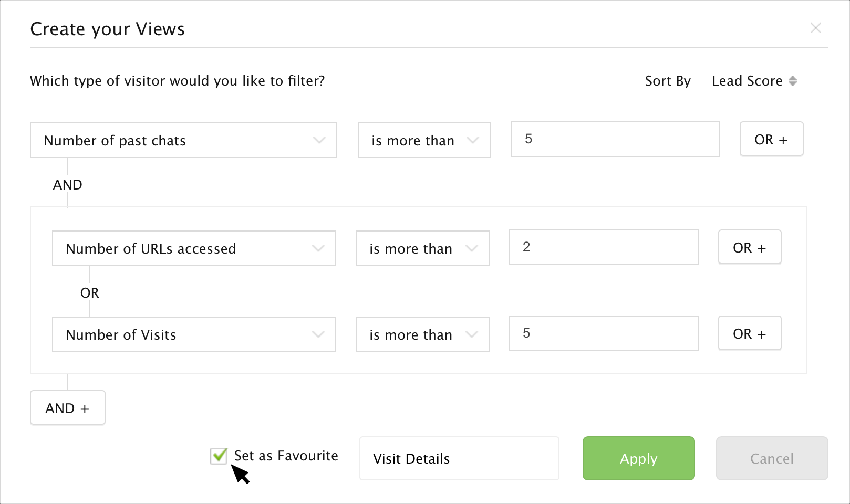
Task: Close the Create your Views dialog
Action: [x=815, y=28]
